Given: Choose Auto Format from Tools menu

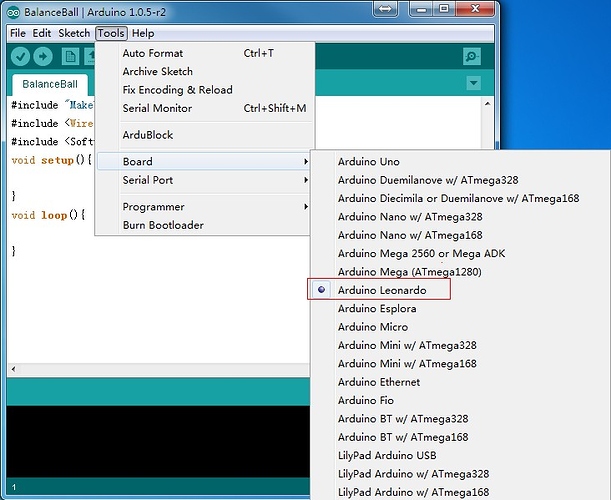Looking at the screenshot, I should pyautogui.click(x=203, y=53).
